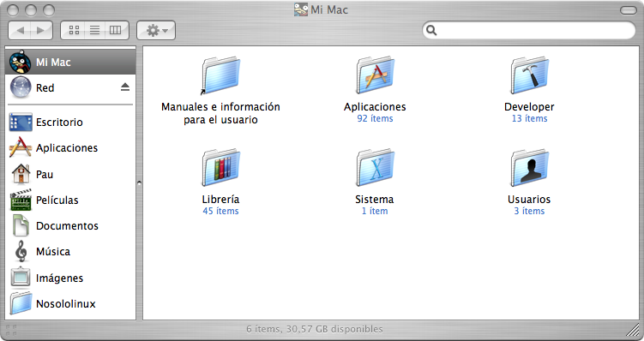Click the Películas clapperboard icon
This screenshot has height=341, width=644.
tap(21, 200)
